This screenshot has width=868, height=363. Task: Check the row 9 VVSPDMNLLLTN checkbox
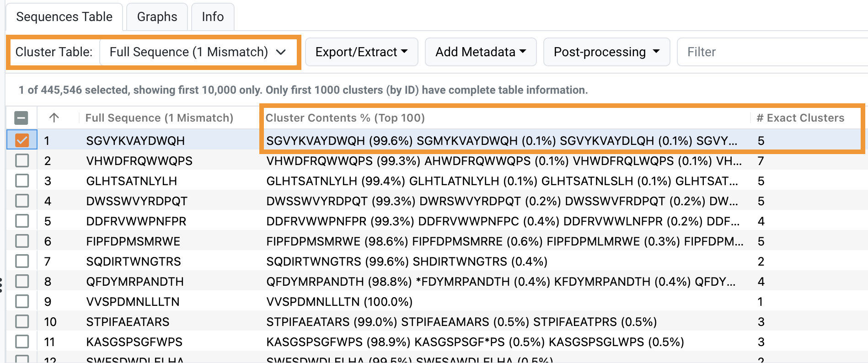22,301
